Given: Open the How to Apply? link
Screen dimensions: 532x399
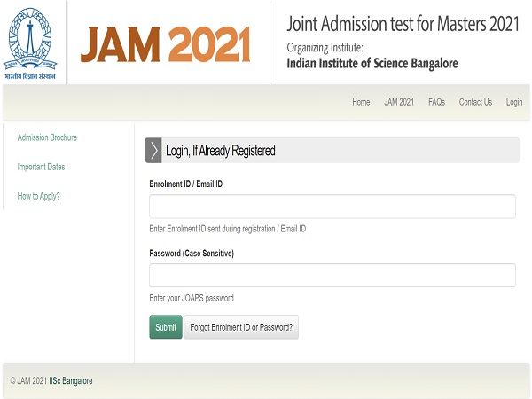Looking at the screenshot, I should tap(39, 196).
